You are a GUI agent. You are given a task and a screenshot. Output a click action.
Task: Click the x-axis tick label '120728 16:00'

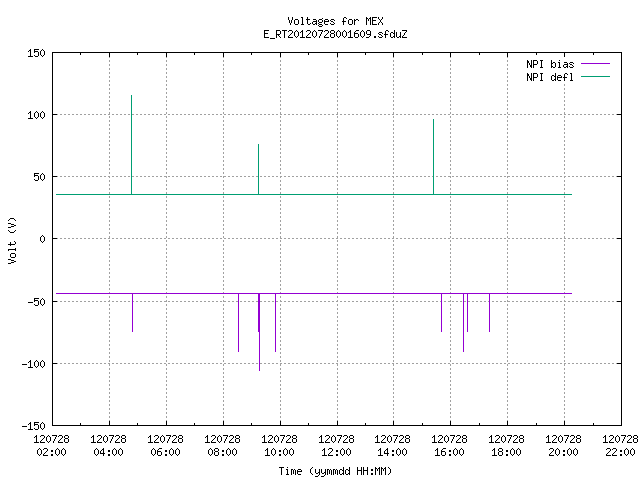(449, 446)
